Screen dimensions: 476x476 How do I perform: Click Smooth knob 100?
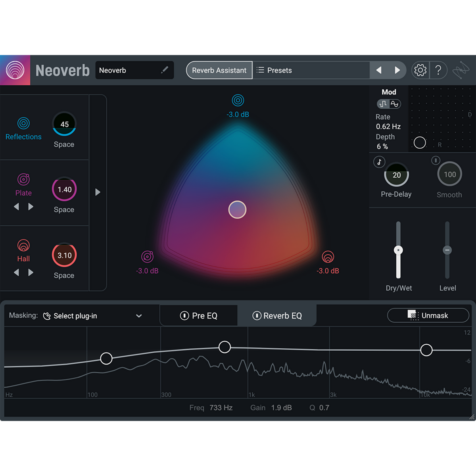(x=449, y=174)
